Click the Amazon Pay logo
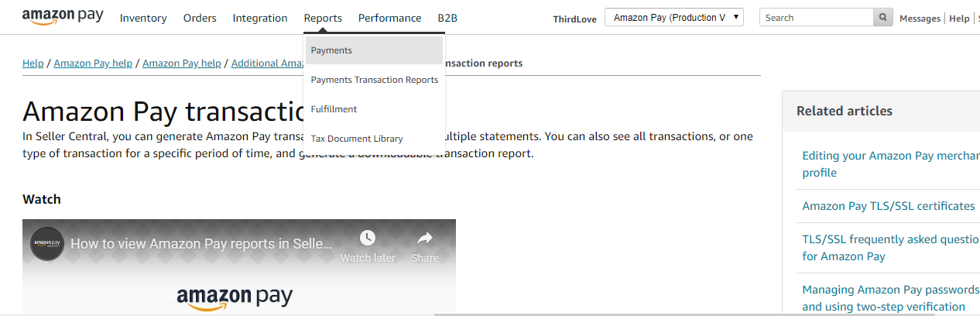The height and width of the screenshot is (316, 980). click(62, 17)
